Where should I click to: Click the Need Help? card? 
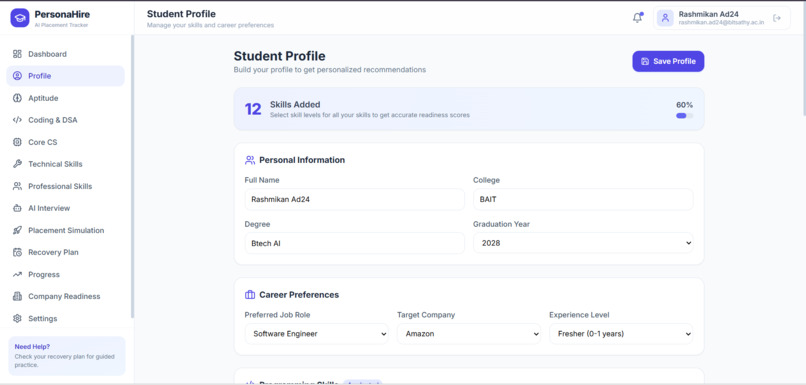(67, 356)
